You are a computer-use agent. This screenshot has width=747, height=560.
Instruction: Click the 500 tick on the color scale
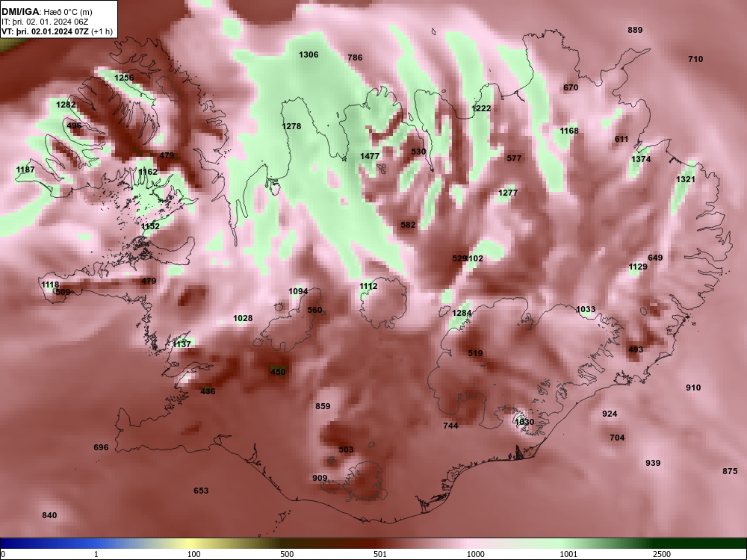(x=287, y=554)
